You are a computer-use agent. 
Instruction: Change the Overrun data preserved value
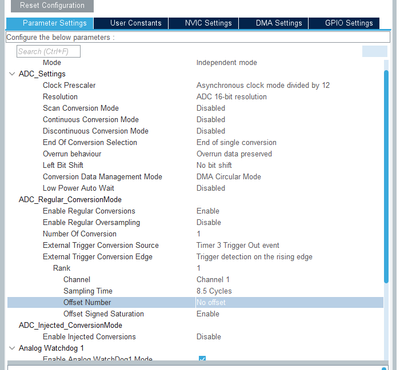click(x=234, y=154)
